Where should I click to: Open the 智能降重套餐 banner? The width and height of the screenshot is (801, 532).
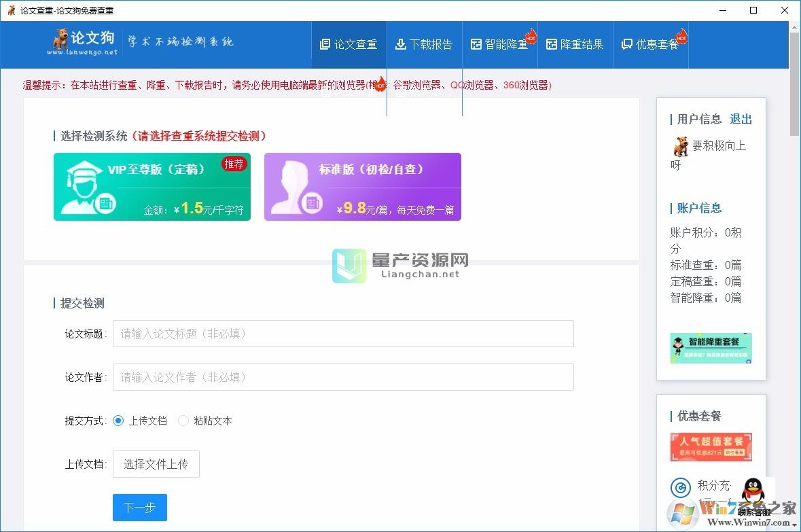click(x=711, y=347)
